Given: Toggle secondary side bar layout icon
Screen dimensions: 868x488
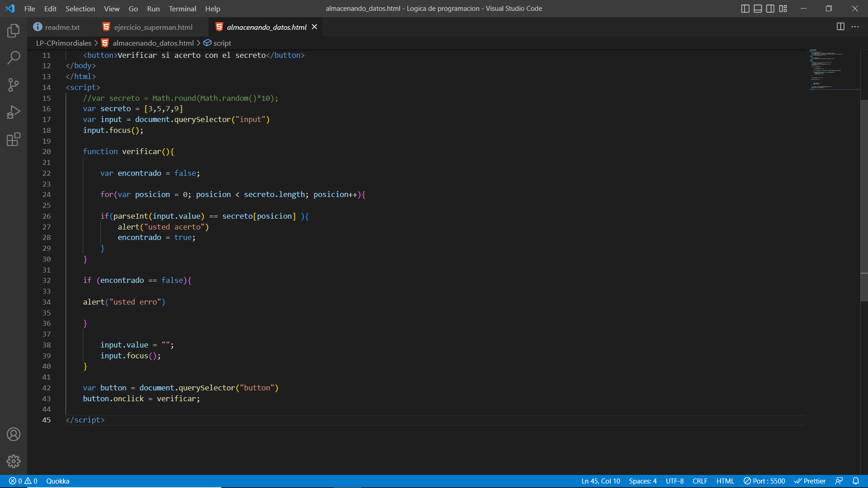Looking at the screenshot, I should click(x=770, y=9).
